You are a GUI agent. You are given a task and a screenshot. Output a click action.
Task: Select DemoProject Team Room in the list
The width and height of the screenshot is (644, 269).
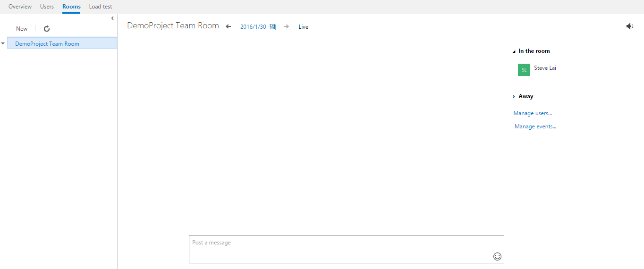(47, 44)
